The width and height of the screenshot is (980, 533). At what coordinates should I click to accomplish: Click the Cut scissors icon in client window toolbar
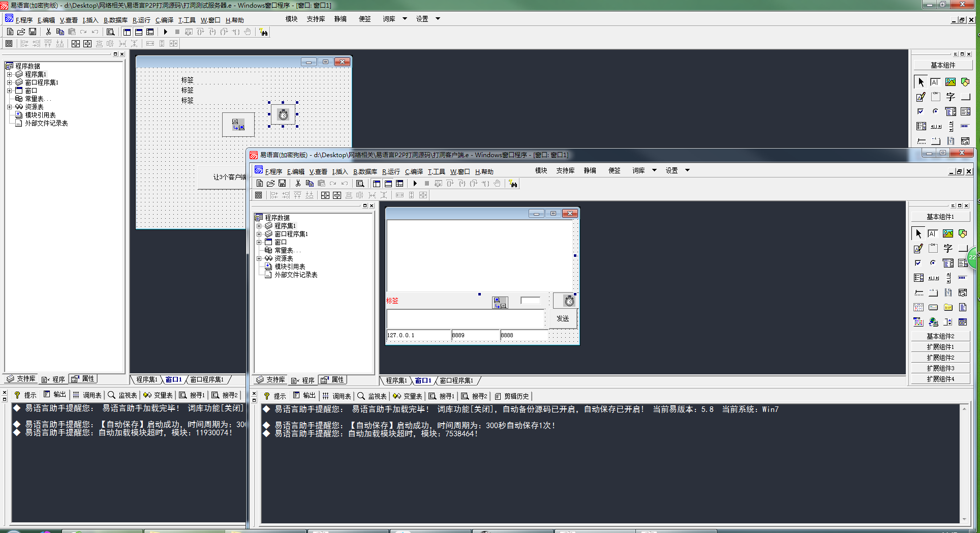(x=298, y=184)
